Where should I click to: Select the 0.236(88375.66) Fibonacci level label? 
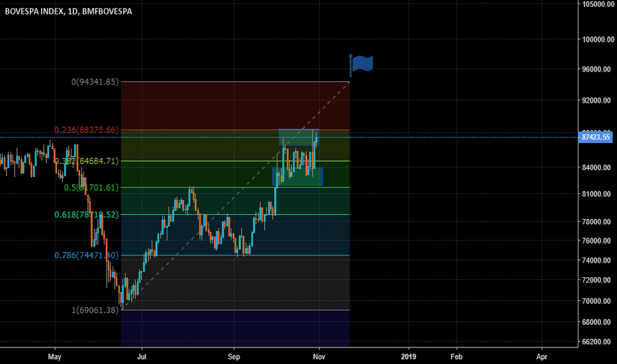click(87, 130)
